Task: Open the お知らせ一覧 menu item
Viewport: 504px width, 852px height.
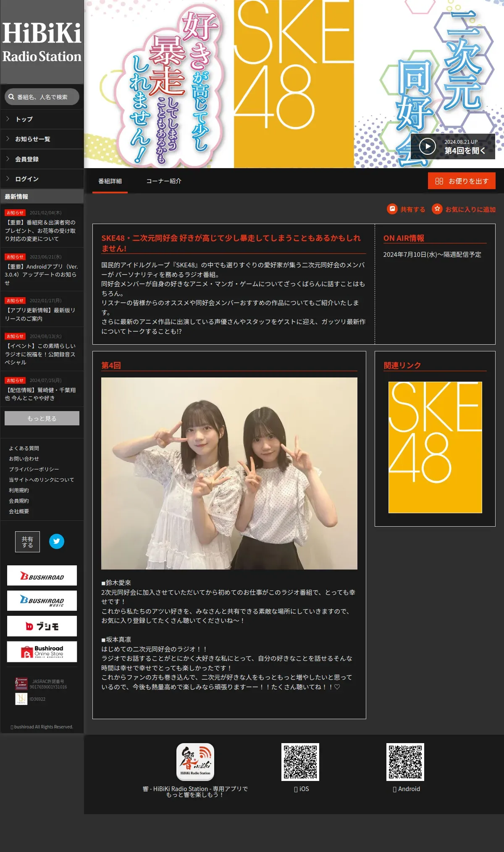Action: pos(42,139)
